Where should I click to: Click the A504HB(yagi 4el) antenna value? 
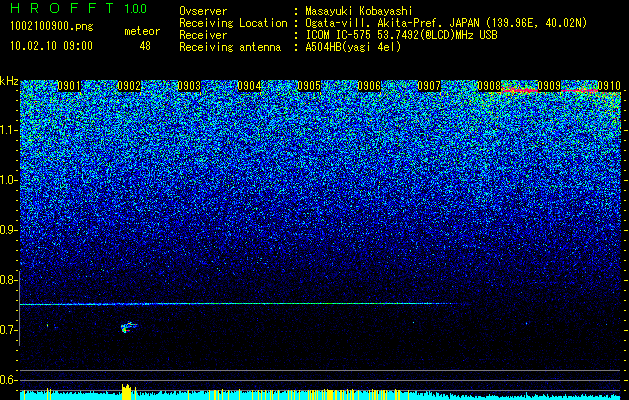[x=353, y=47]
